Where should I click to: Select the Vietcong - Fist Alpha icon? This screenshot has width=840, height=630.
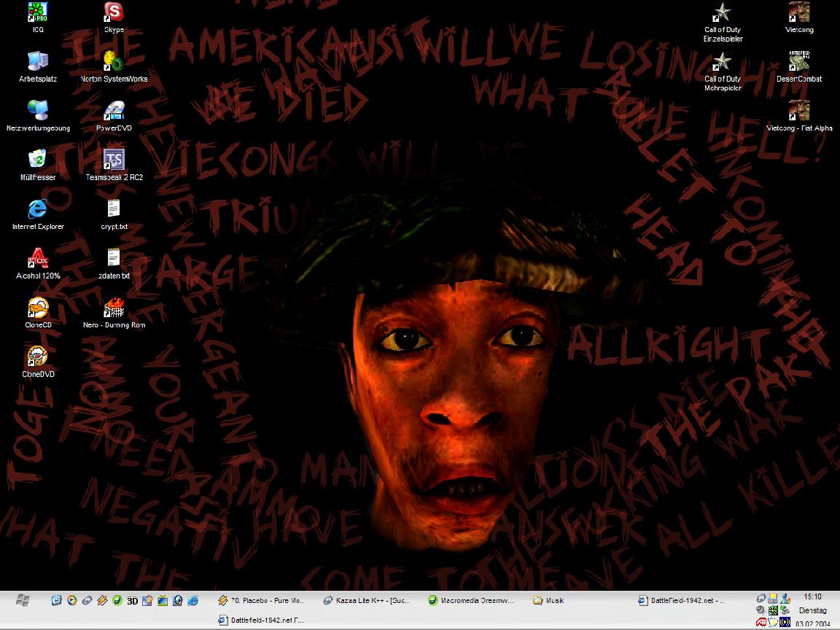pyautogui.click(x=799, y=111)
